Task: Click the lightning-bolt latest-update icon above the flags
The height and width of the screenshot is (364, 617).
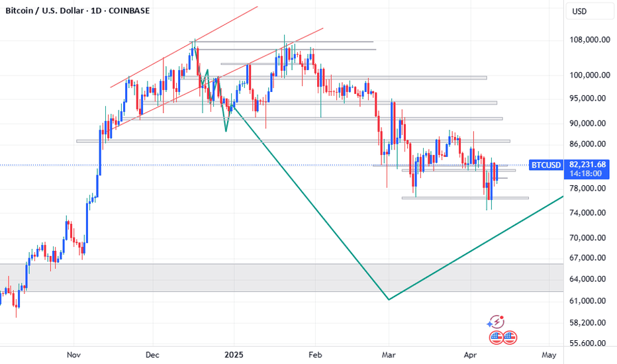Action: 496,322
